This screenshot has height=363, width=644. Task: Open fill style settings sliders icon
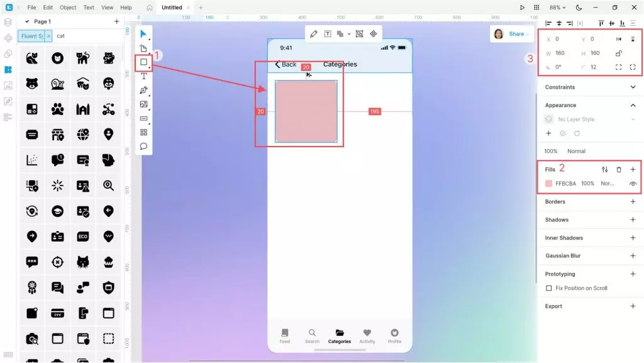click(x=605, y=170)
